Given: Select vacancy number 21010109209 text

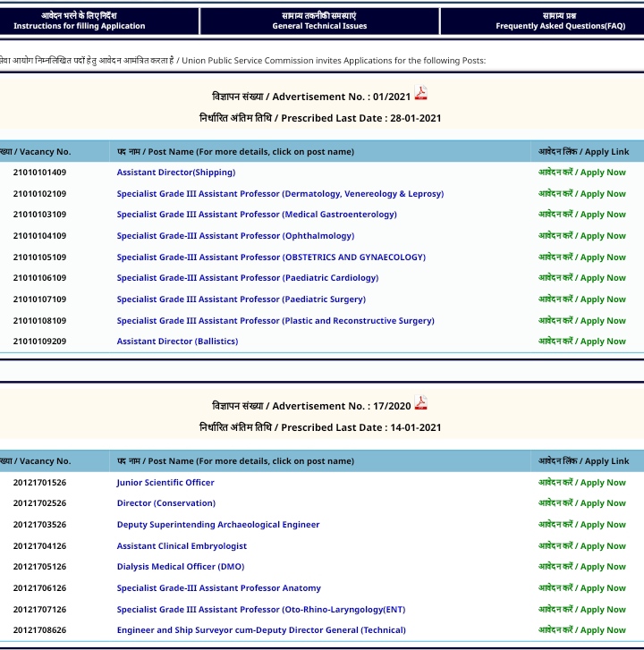Looking at the screenshot, I should click(40, 342).
